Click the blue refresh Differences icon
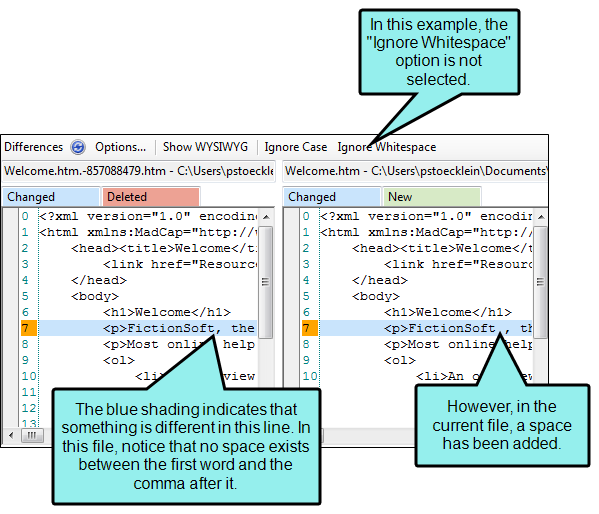This screenshot has height=514, width=599. click(x=78, y=147)
